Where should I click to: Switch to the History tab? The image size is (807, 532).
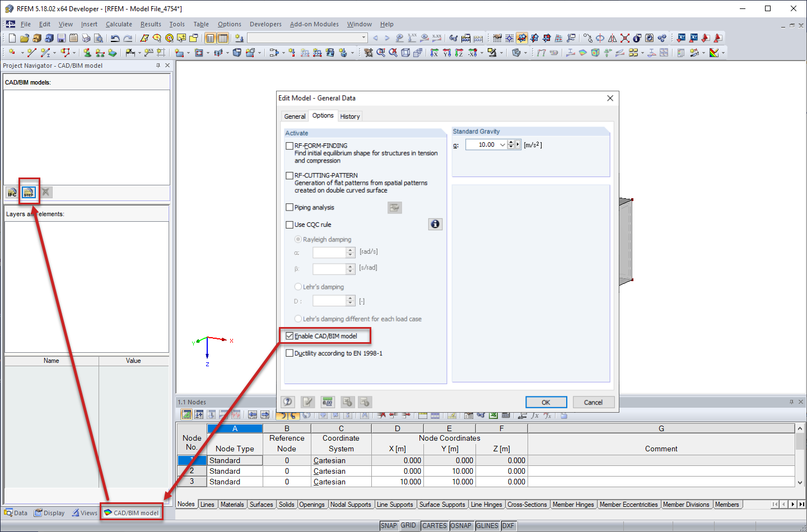(349, 116)
